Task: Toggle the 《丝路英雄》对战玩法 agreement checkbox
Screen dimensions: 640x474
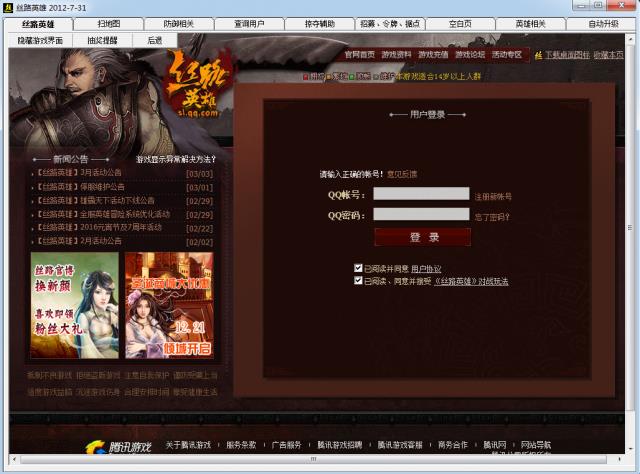Action: [x=358, y=280]
